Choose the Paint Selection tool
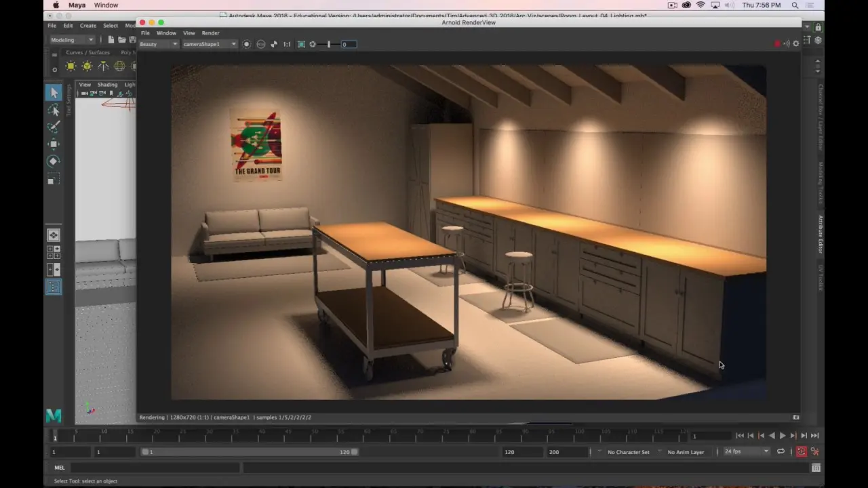 [x=54, y=127]
